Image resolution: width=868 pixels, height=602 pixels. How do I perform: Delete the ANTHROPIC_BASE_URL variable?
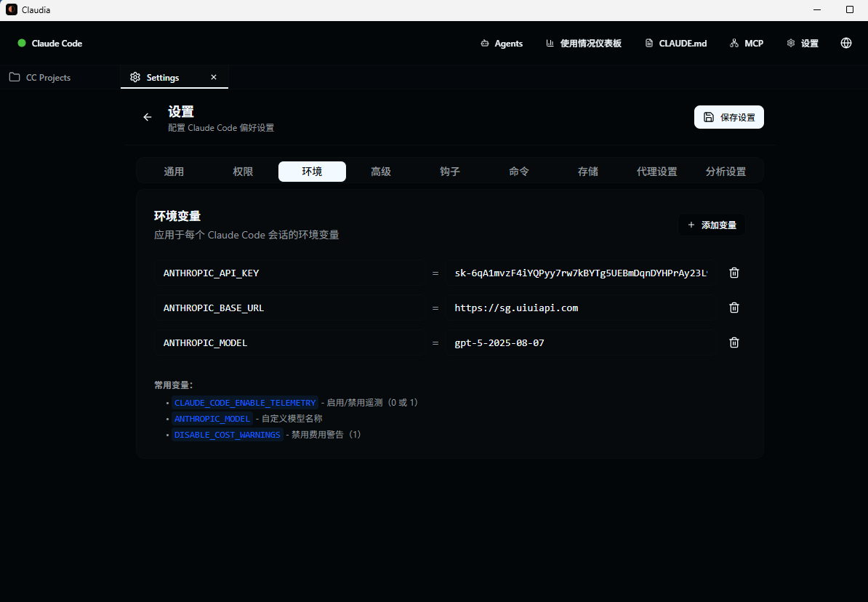coord(734,308)
